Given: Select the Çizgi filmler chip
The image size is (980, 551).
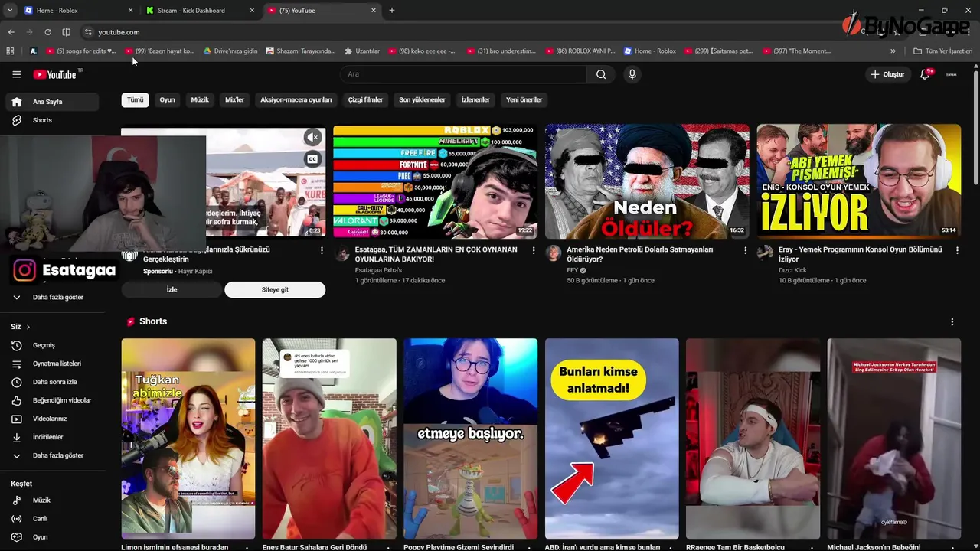Looking at the screenshot, I should (x=365, y=99).
